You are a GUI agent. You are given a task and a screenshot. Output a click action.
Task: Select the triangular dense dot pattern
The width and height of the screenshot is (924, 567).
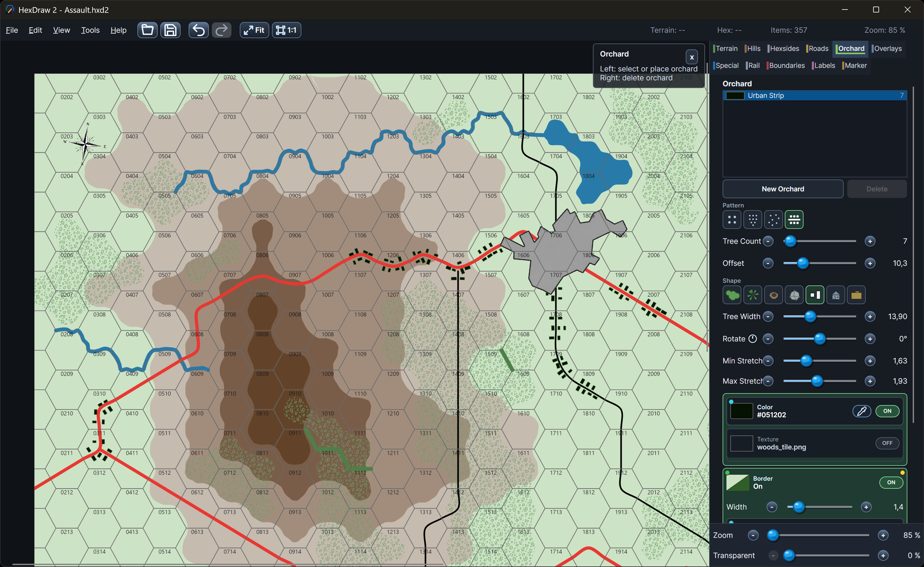[x=753, y=220]
